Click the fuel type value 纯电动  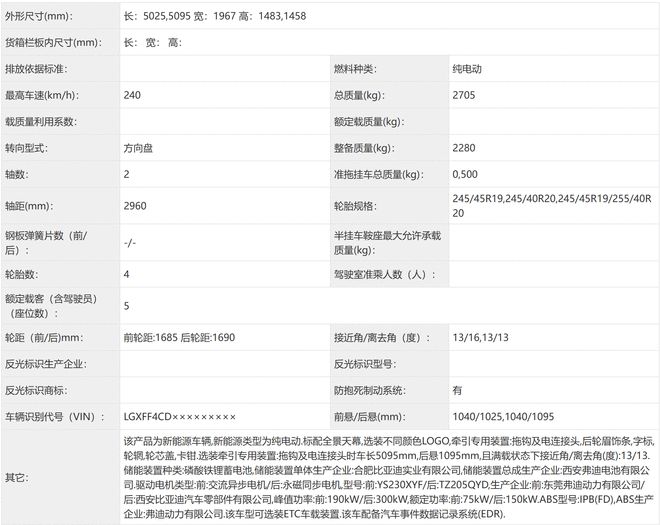pos(467,69)
